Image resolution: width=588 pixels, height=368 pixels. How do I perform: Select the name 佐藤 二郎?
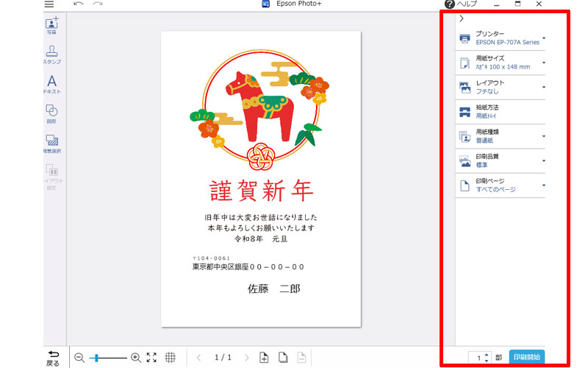[273, 289]
